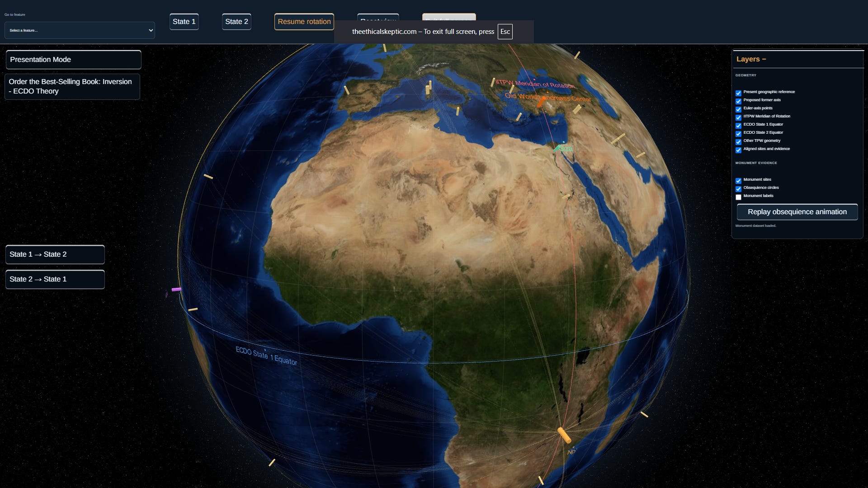Uncheck Present geographic reference layer
Image resolution: width=868 pixels, height=488 pixels.
point(738,93)
